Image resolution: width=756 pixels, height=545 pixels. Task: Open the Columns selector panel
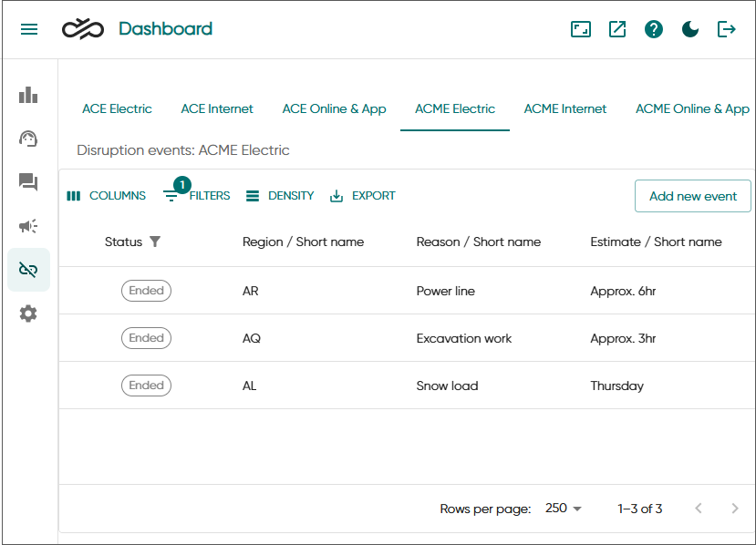(107, 196)
